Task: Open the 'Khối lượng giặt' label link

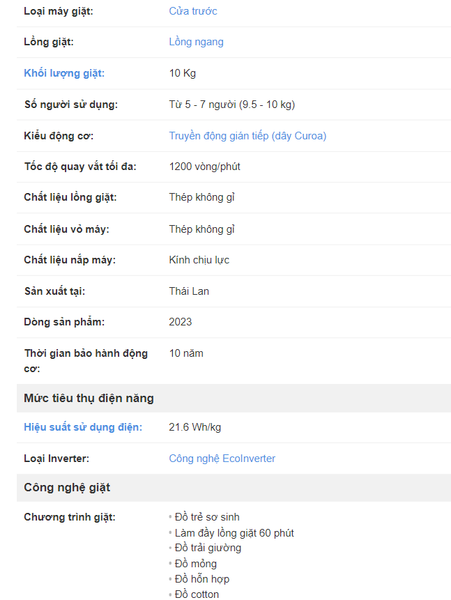Action: pyautogui.click(x=64, y=73)
